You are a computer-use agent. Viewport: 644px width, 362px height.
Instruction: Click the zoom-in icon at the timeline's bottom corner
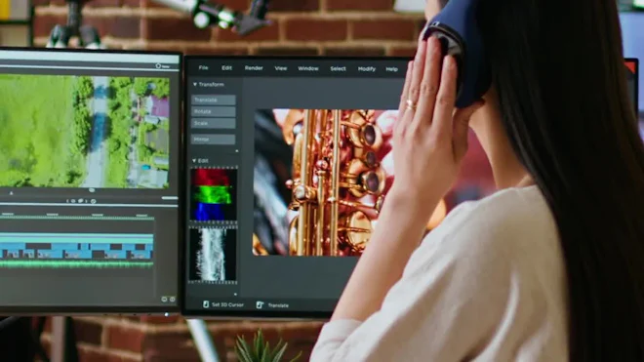click(172, 300)
